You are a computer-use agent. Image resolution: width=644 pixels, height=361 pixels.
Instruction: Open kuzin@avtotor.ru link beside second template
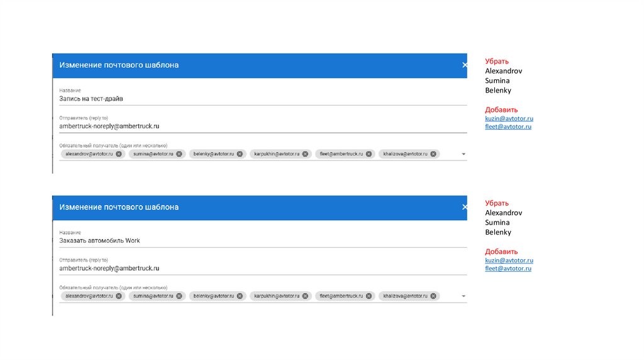coord(509,260)
